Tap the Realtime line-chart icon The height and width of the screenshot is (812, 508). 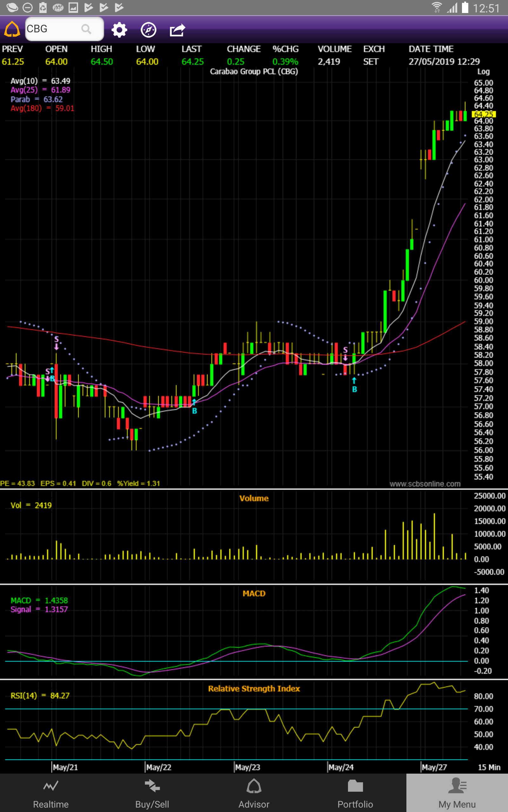51,785
